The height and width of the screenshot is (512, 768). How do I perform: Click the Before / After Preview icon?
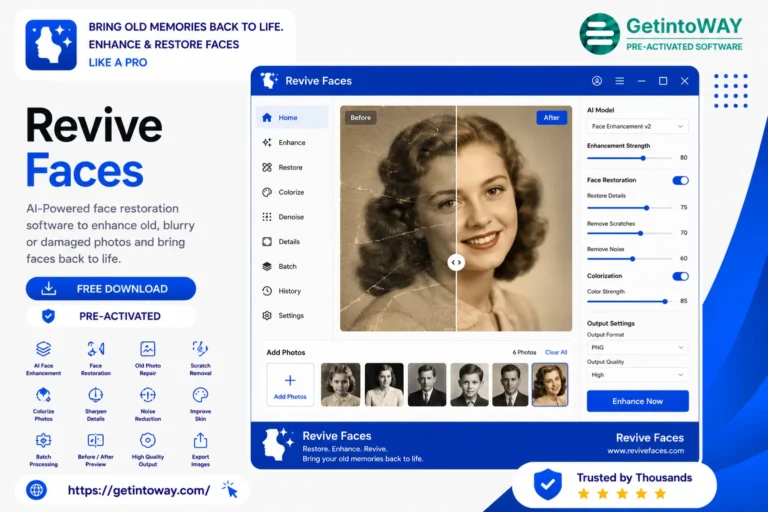click(x=96, y=440)
